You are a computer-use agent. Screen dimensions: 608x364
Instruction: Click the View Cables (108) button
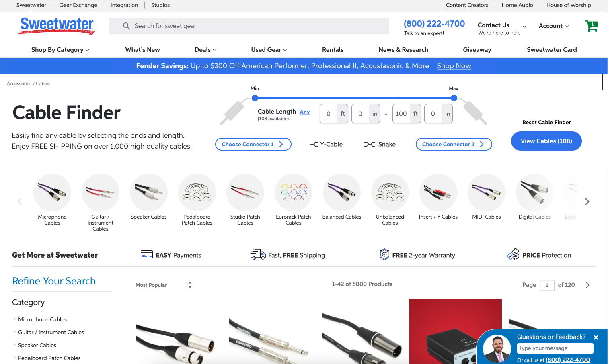point(546,141)
